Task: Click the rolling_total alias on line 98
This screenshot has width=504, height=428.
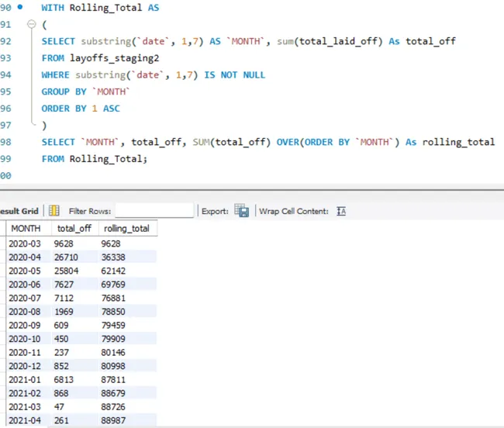Action: point(458,142)
